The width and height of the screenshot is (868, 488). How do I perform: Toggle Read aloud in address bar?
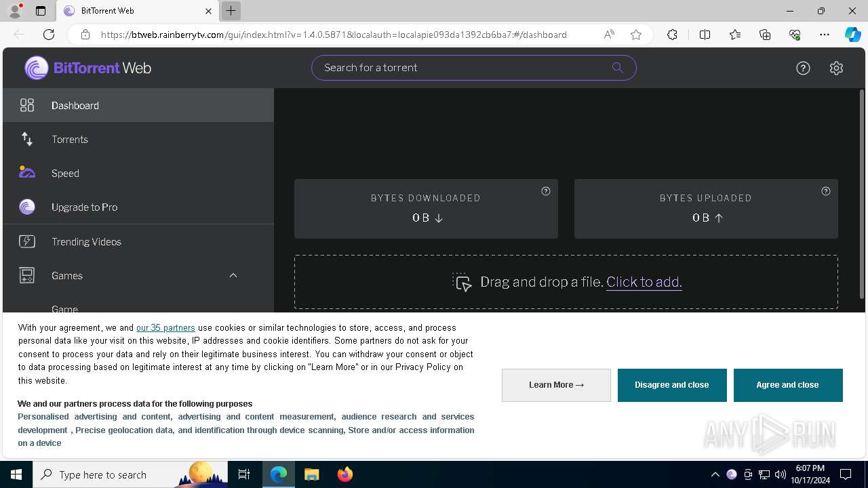click(x=609, y=35)
